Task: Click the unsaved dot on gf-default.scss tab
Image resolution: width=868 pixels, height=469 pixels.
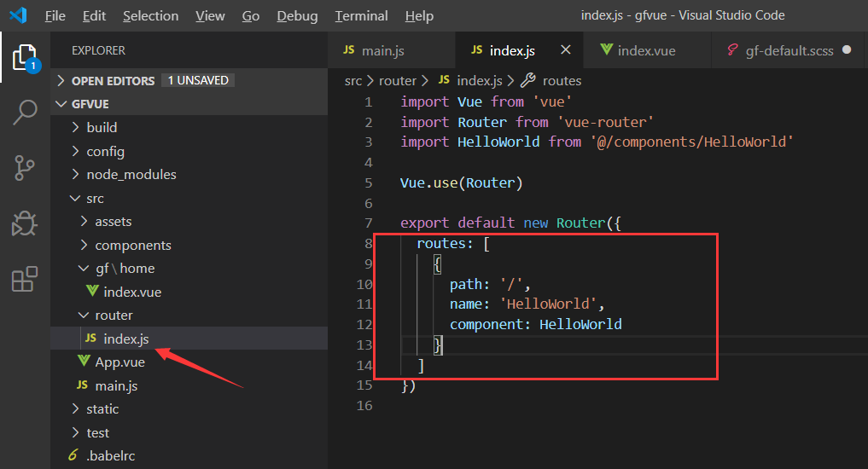Action: (x=847, y=49)
